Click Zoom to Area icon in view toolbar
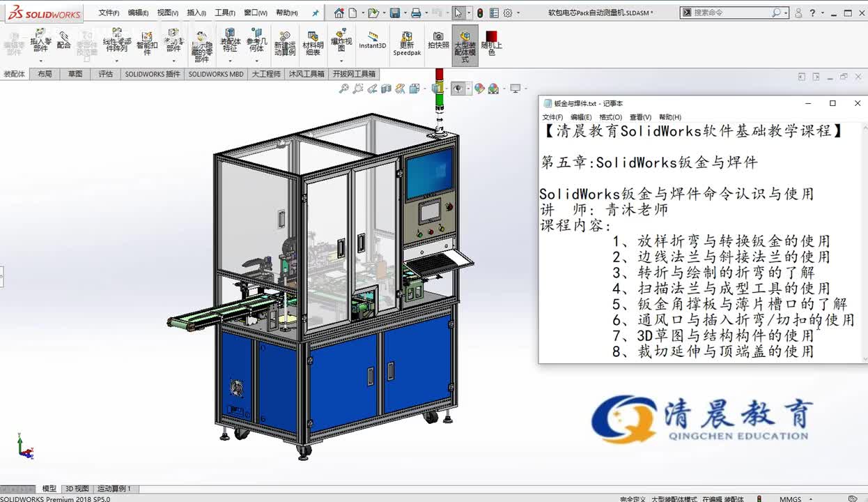 [x=358, y=89]
